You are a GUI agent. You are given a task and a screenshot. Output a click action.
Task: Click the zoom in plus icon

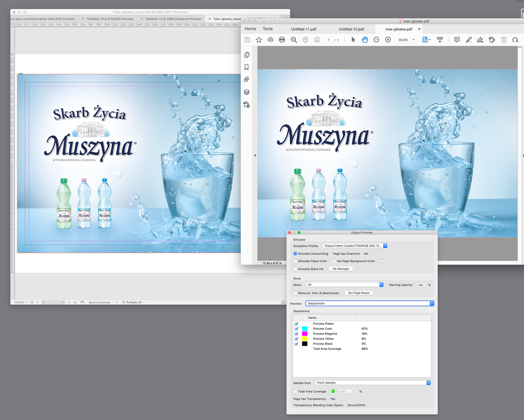[388, 40]
